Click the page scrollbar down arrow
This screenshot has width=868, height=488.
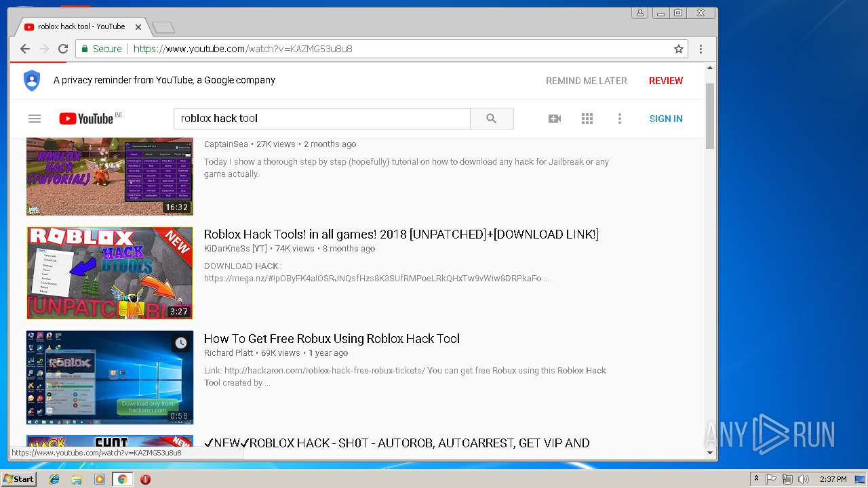pyautogui.click(x=710, y=453)
